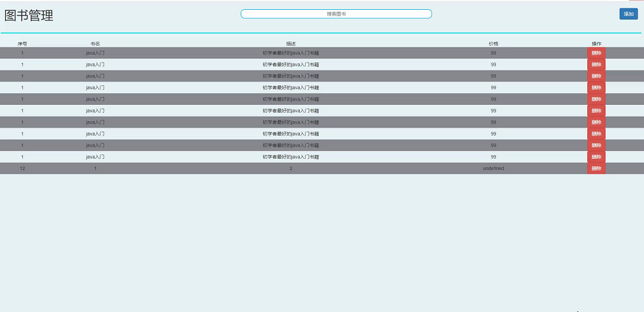Click the sixth row's 删除 button
The width and height of the screenshot is (644, 312).
pyautogui.click(x=596, y=111)
